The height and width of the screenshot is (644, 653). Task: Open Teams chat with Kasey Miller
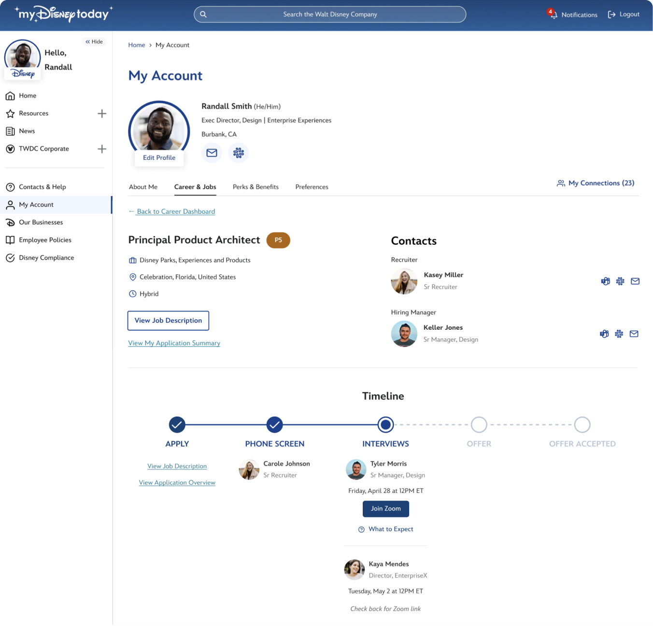tap(605, 281)
